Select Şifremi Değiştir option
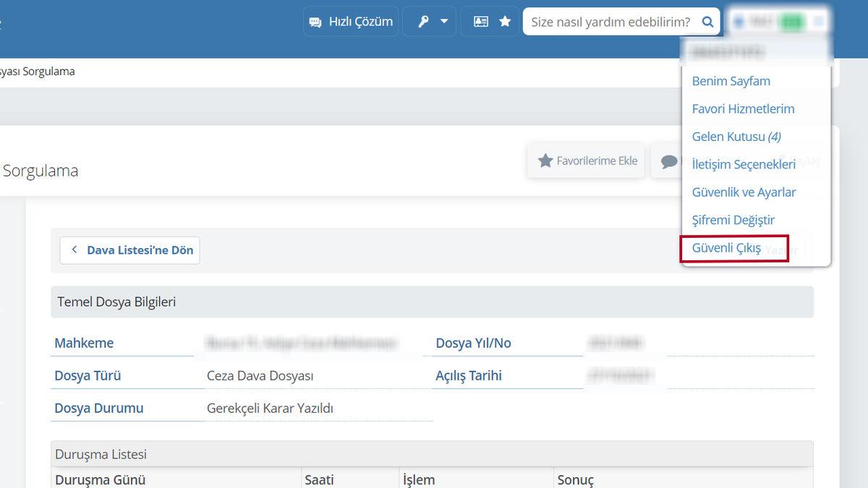Image resolution: width=868 pixels, height=488 pixels. (733, 220)
